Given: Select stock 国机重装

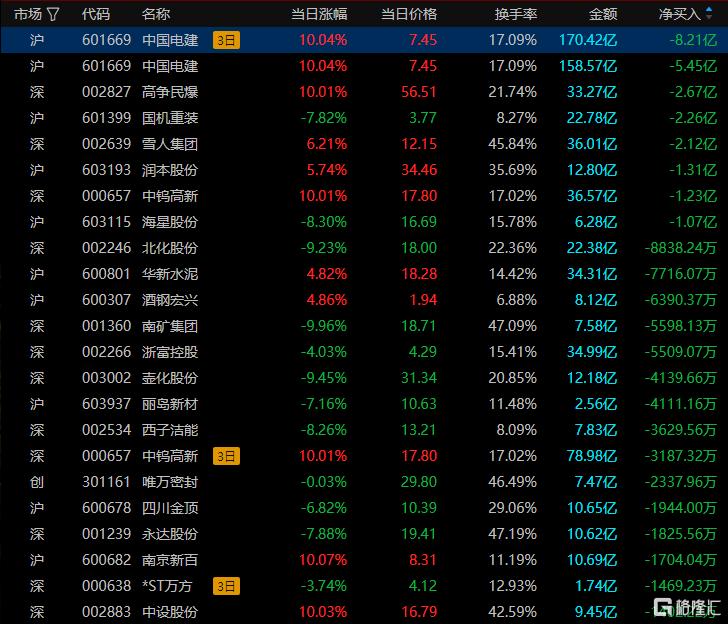Looking at the screenshot, I should 170,118.
